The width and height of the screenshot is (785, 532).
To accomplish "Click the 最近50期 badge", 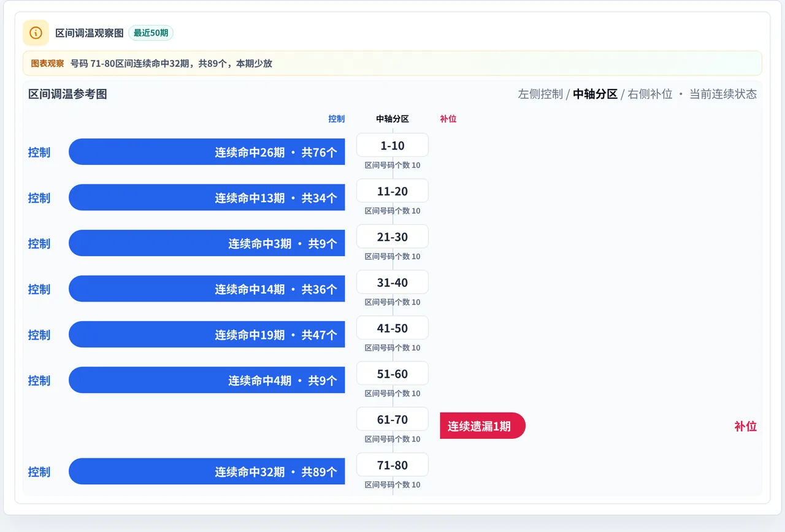I will 151,33.
